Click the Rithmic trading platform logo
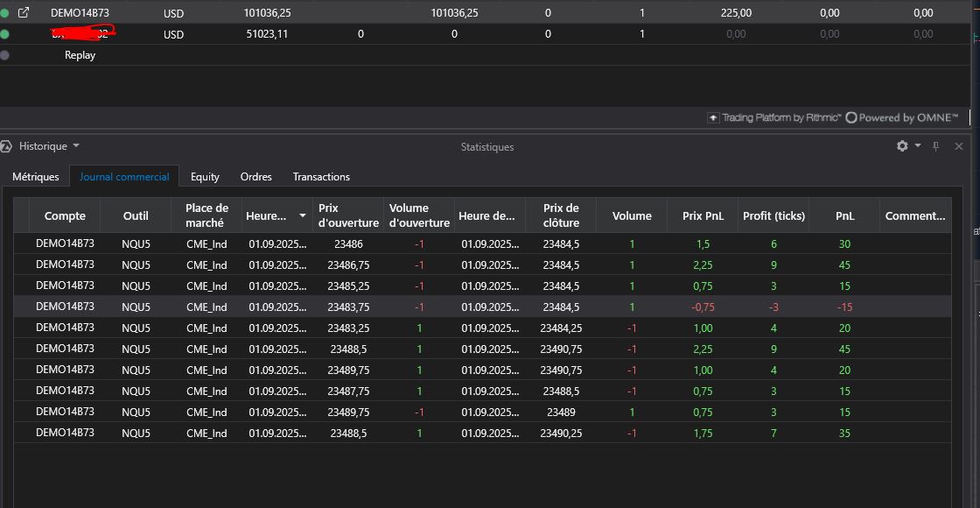This screenshot has width=980, height=508. pyautogui.click(x=774, y=117)
